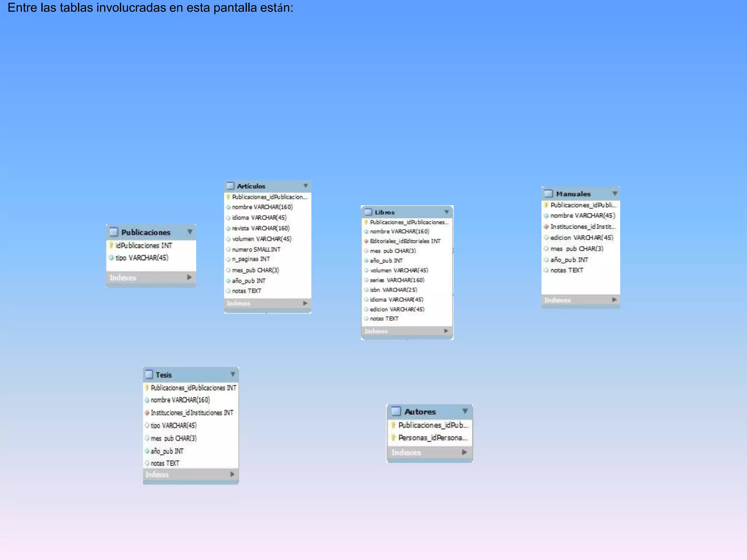Click the Artículos table header icon
Viewport: 747px width, 560px height.
click(x=230, y=186)
